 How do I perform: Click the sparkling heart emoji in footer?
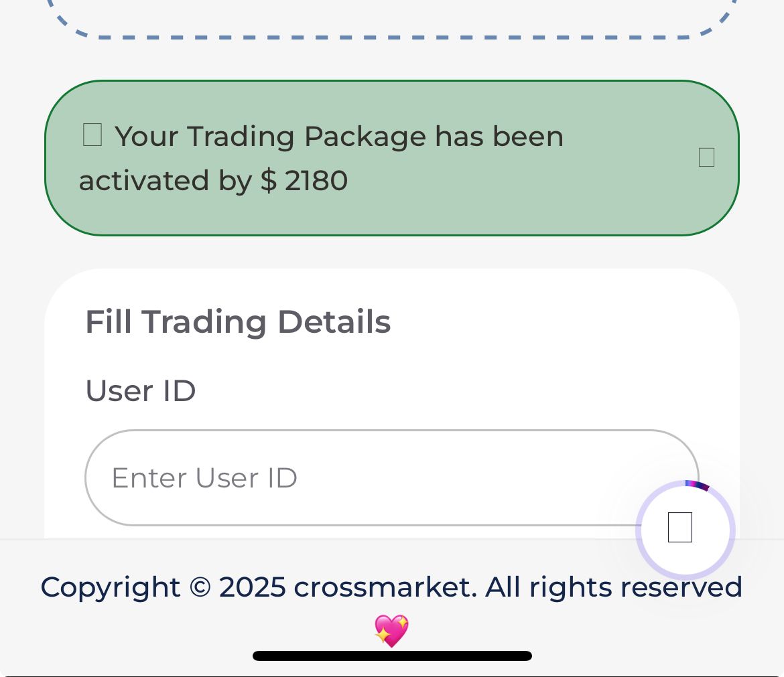pyautogui.click(x=391, y=631)
